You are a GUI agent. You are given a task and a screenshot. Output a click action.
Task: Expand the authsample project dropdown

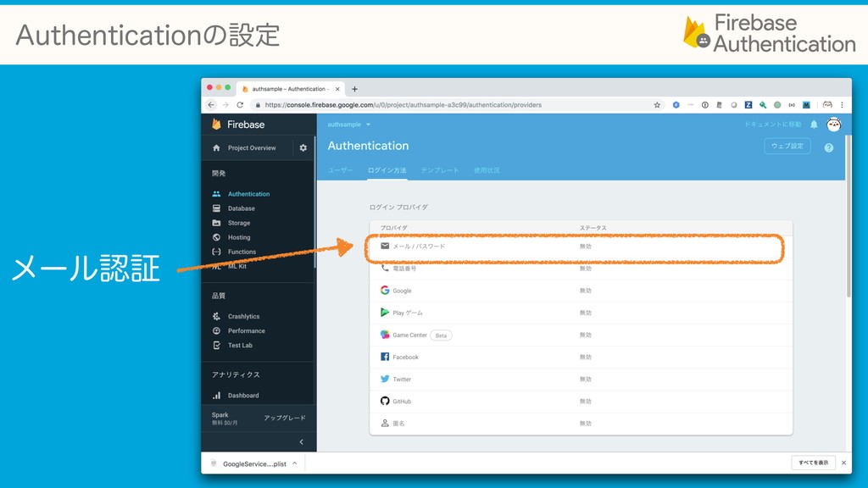point(348,125)
